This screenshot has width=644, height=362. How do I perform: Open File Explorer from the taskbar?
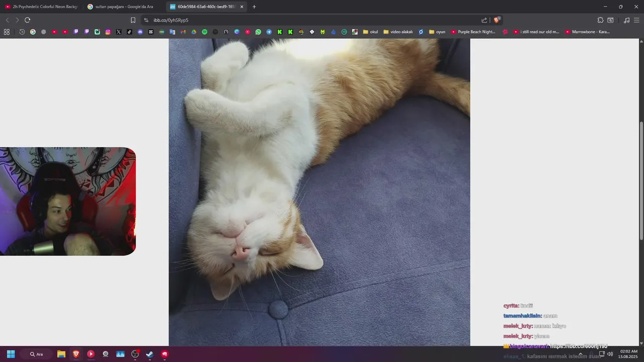click(x=61, y=354)
